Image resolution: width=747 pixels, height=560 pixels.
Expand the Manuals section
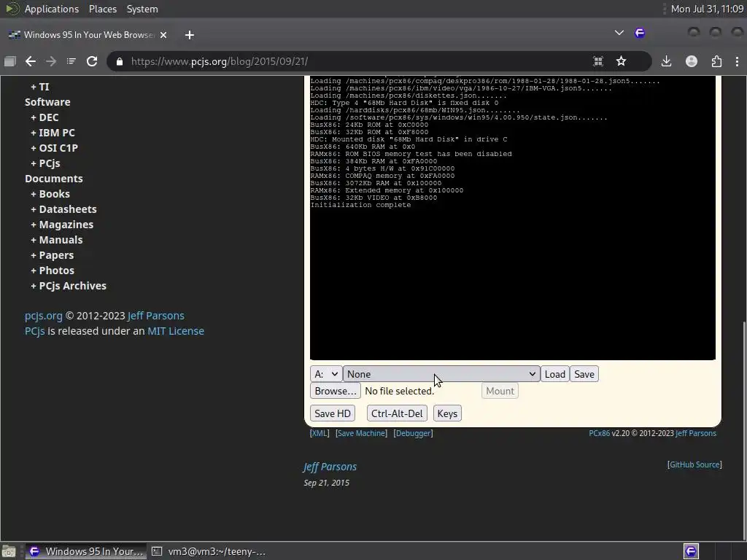click(x=57, y=239)
